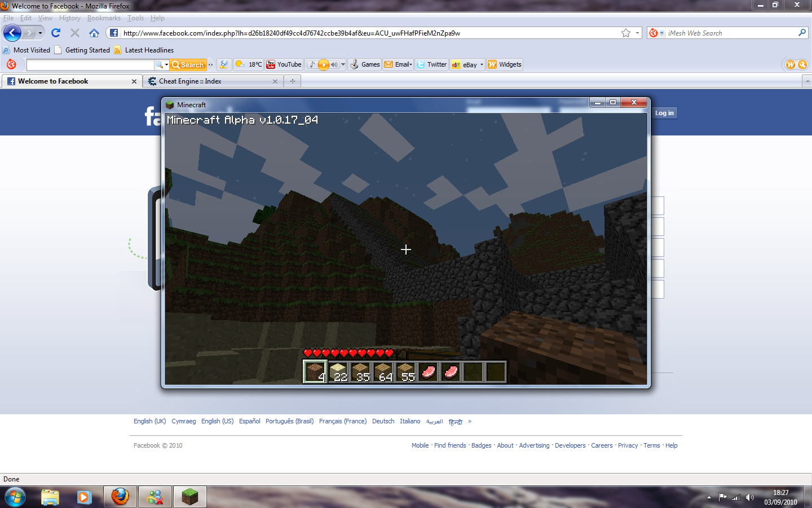Open Most Visited bookmarks
The width and height of the screenshot is (812, 508).
[x=27, y=50]
